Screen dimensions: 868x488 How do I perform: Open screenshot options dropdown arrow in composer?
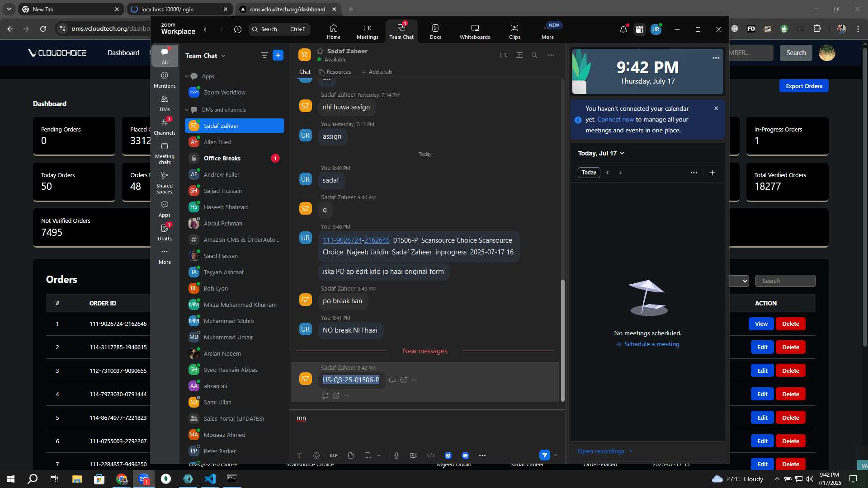379,455
